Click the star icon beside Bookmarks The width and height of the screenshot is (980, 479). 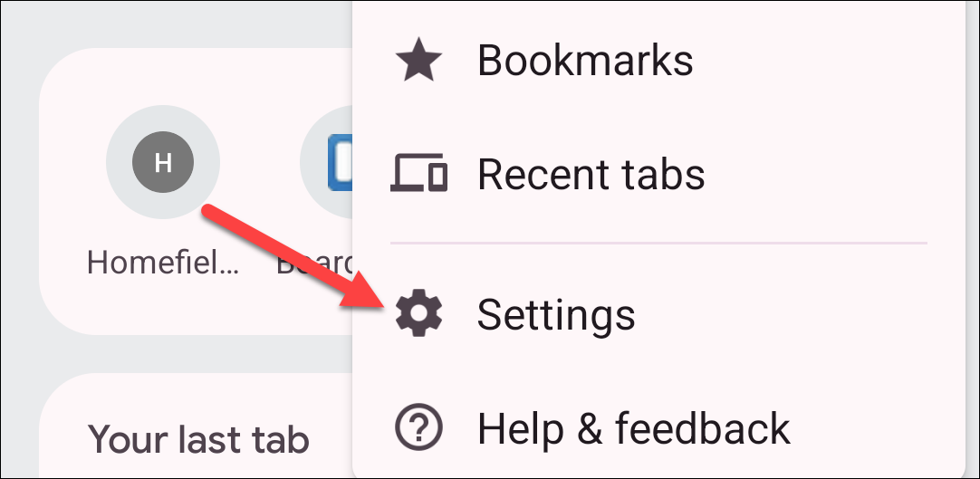(x=418, y=60)
